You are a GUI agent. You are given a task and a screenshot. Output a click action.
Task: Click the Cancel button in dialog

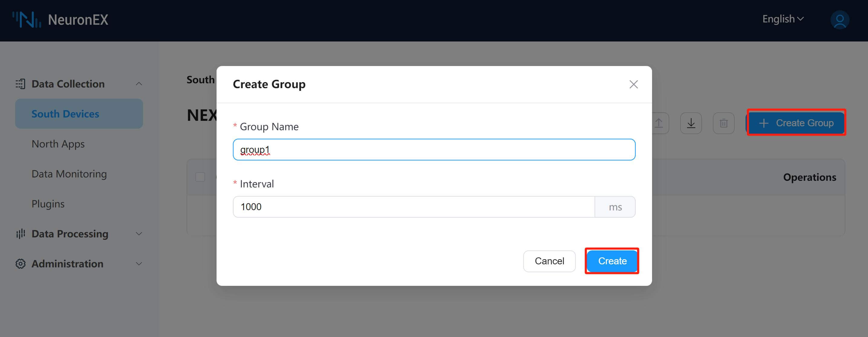(x=550, y=260)
